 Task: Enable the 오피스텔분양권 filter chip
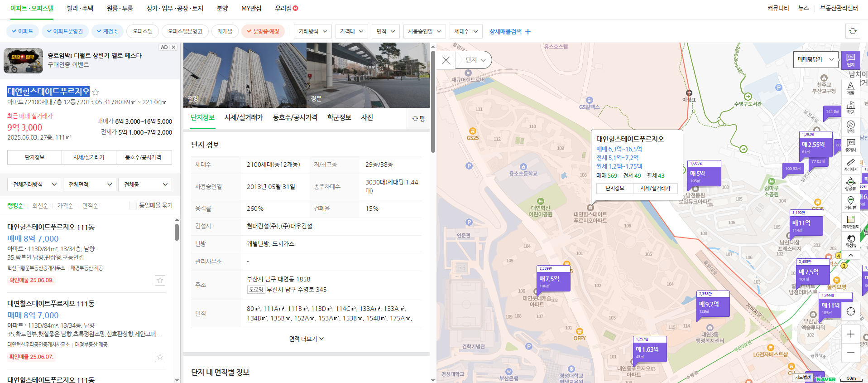185,31
